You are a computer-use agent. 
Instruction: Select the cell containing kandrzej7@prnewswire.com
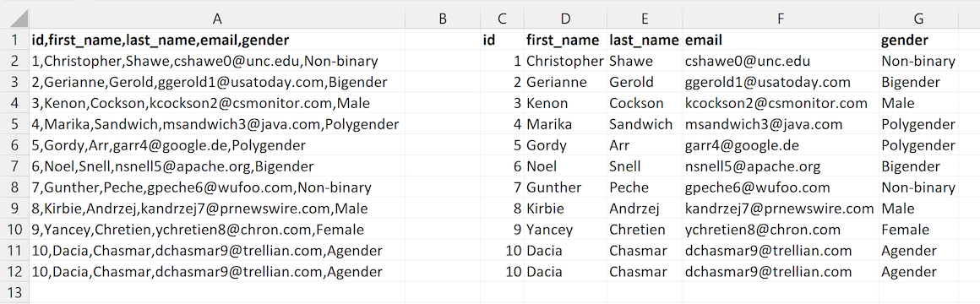tap(780, 209)
